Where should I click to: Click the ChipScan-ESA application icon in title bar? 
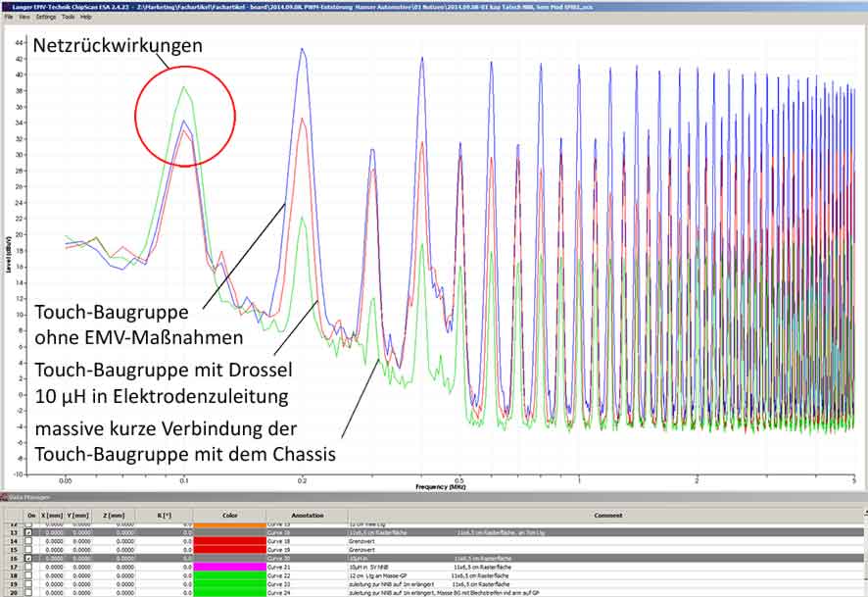[8, 6]
